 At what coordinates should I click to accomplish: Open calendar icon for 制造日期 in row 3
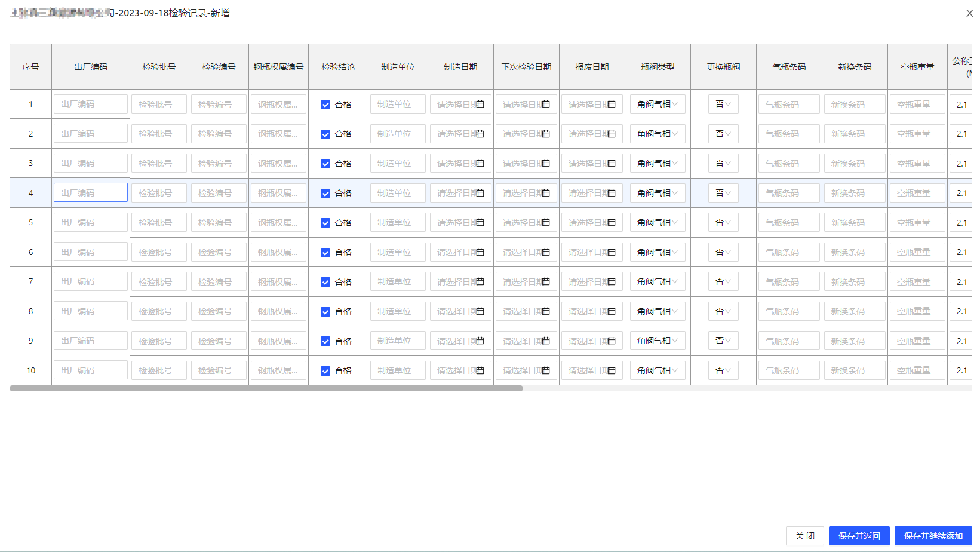(x=480, y=163)
